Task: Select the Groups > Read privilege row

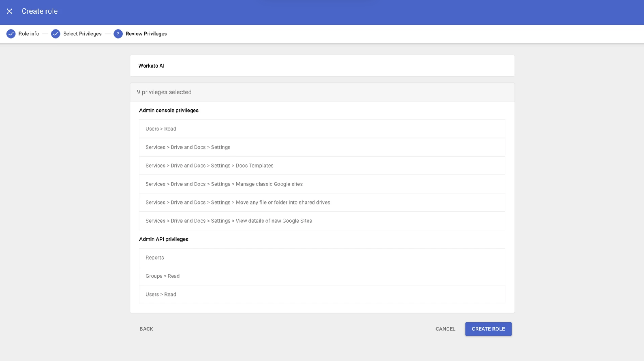Action: tap(322, 276)
